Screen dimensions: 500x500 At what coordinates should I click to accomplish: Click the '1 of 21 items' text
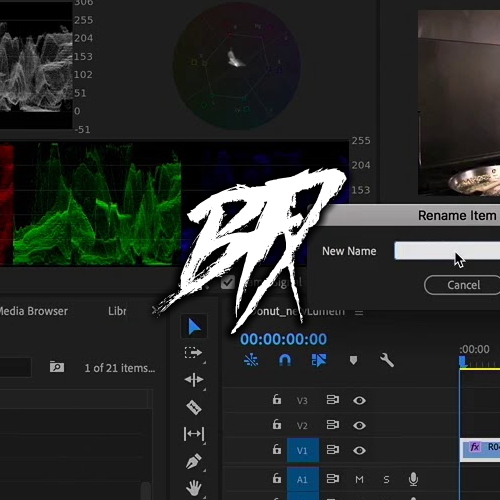pos(120,368)
